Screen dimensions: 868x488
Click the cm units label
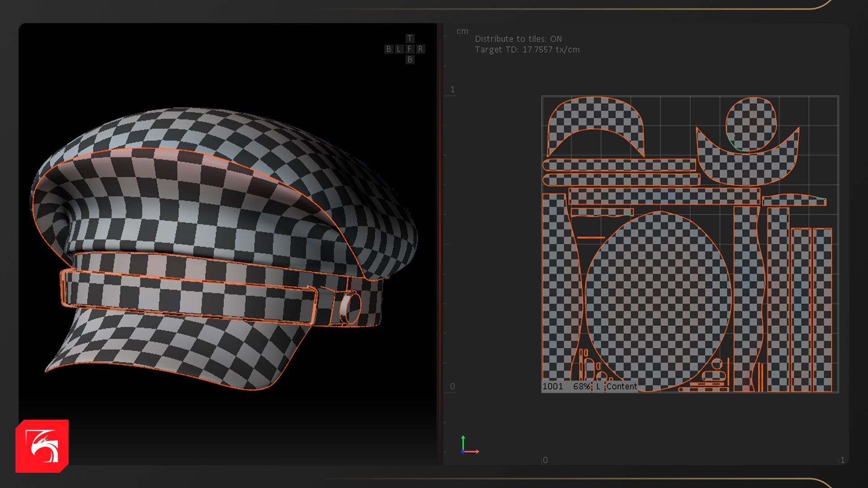tap(462, 31)
